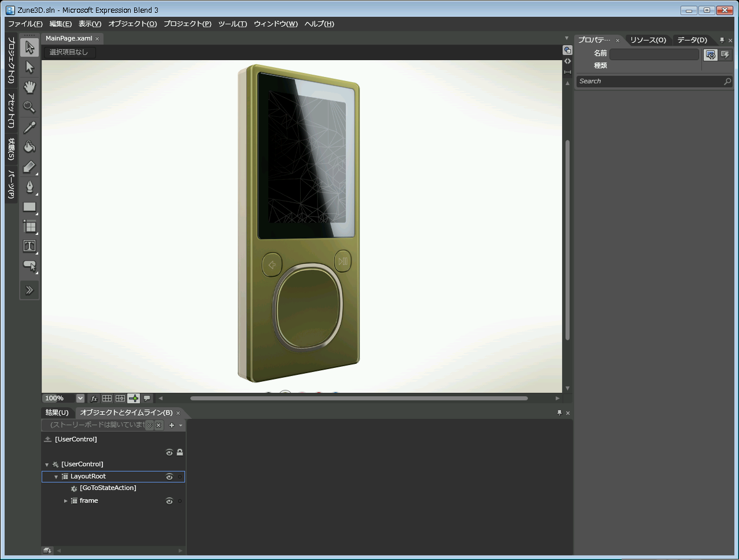The height and width of the screenshot is (560, 739).
Task: Pick the Zoom magnifier tool
Action: [x=29, y=107]
